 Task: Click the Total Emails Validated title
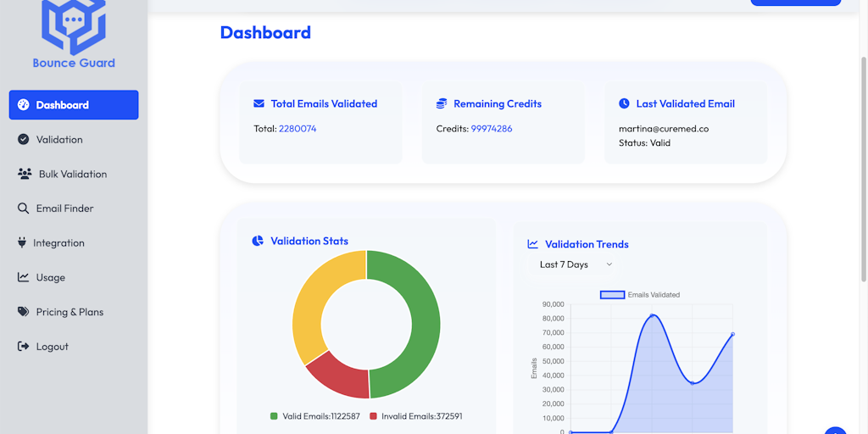point(324,103)
